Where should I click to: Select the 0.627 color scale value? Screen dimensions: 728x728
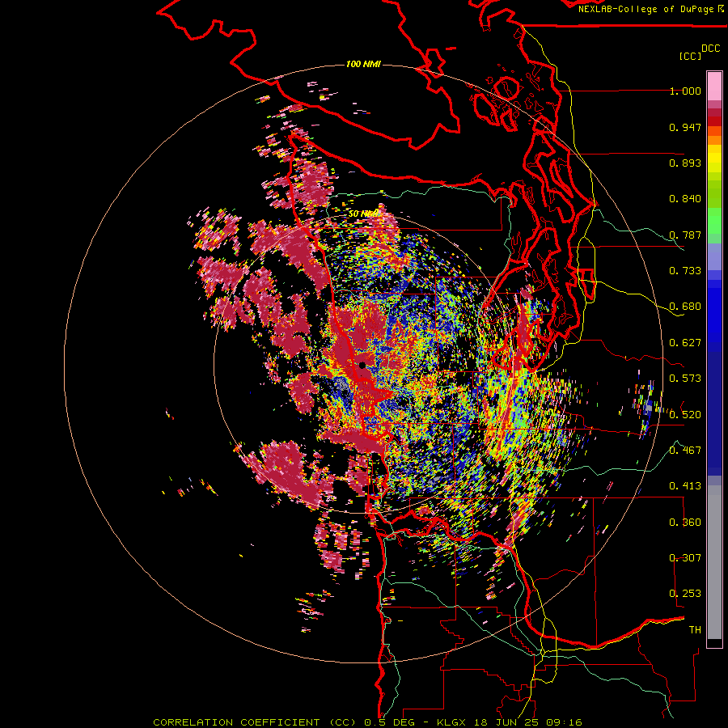click(685, 343)
